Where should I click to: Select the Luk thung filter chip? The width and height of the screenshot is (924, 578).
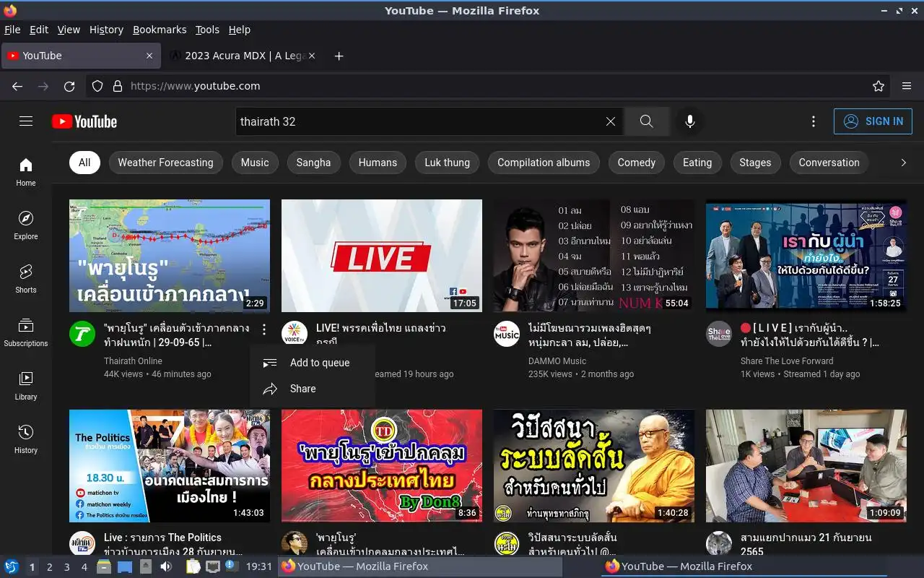point(447,163)
